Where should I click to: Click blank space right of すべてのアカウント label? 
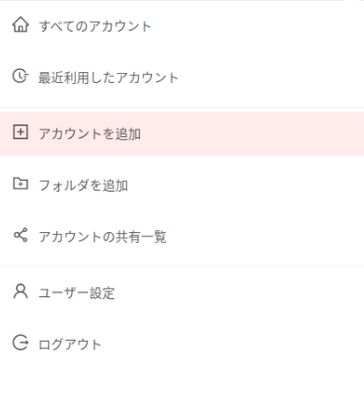(x=258, y=26)
